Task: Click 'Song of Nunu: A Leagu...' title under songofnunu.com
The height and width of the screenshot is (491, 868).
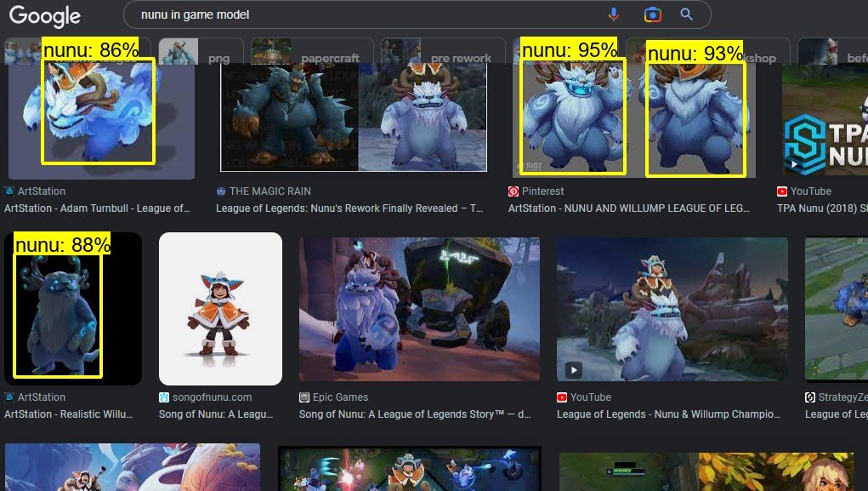Action: click(x=216, y=414)
